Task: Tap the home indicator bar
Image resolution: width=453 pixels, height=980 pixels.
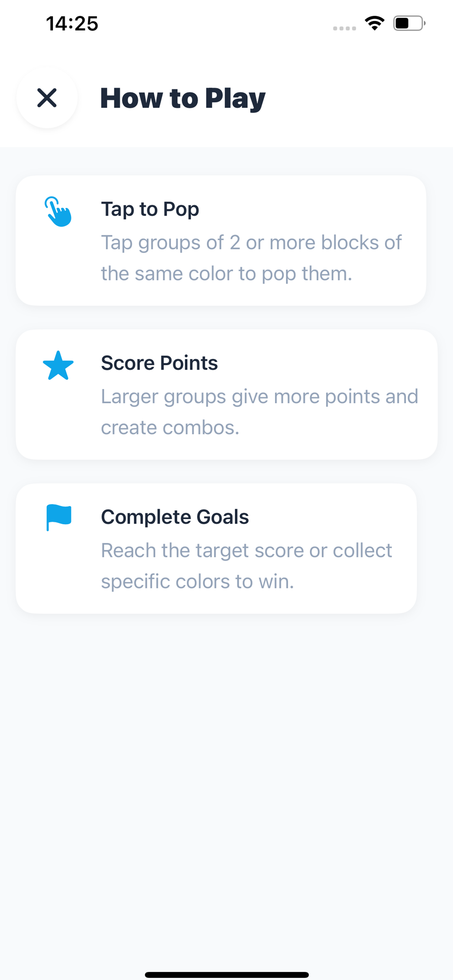Action: (x=226, y=972)
